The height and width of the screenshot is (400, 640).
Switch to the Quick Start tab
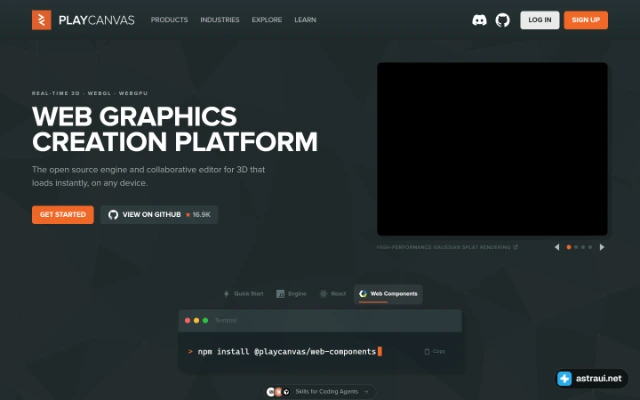[243, 294]
